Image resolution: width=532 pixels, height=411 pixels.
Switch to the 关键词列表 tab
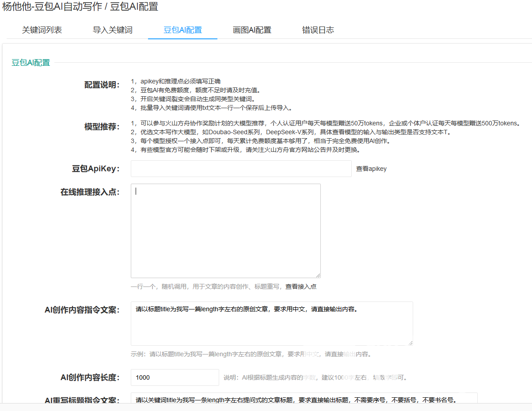click(42, 30)
